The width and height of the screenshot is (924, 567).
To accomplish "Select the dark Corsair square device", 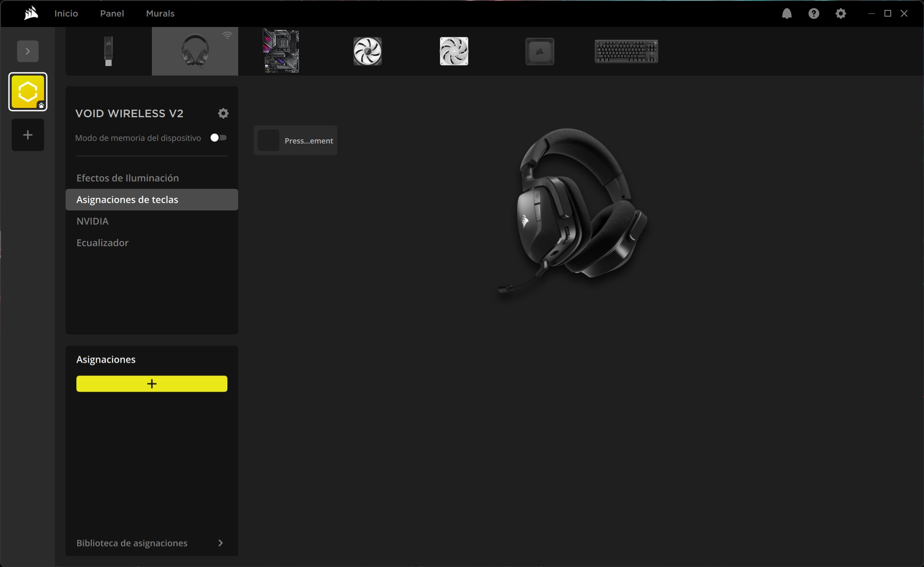I will 540,51.
